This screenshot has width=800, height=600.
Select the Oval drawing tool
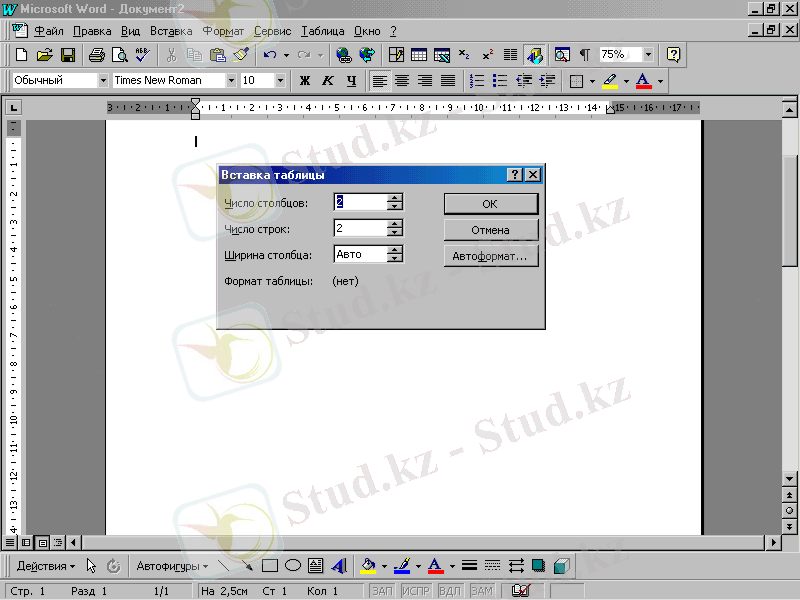click(293, 566)
